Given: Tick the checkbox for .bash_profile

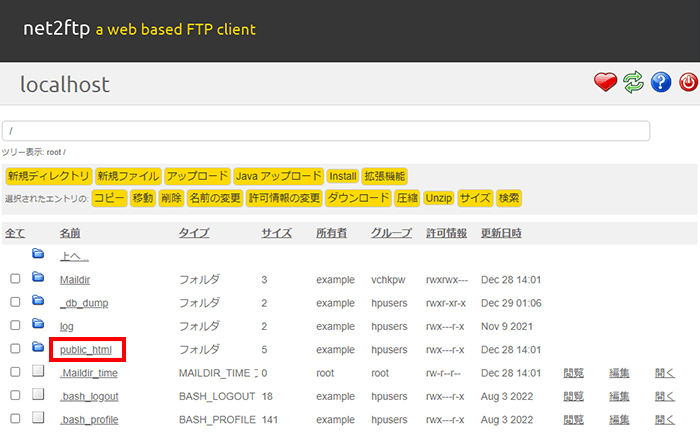Looking at the screenshot, I should click(15, 419).
